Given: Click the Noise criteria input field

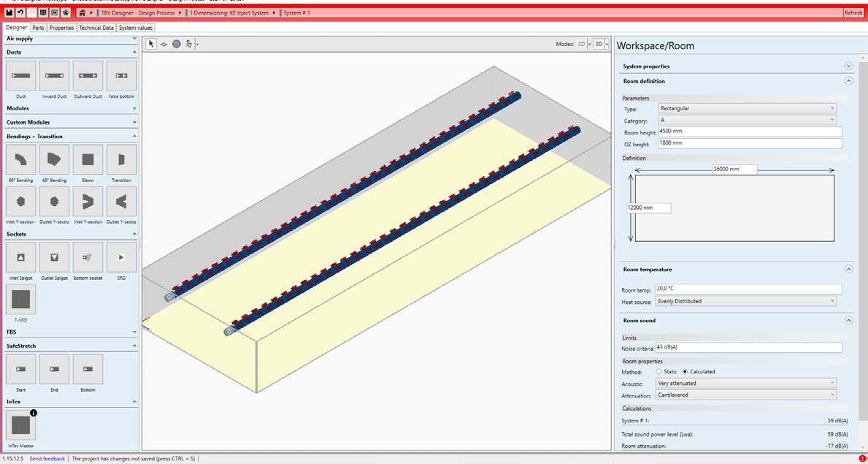Looking at the screenshot, I should tap(748, 348).
